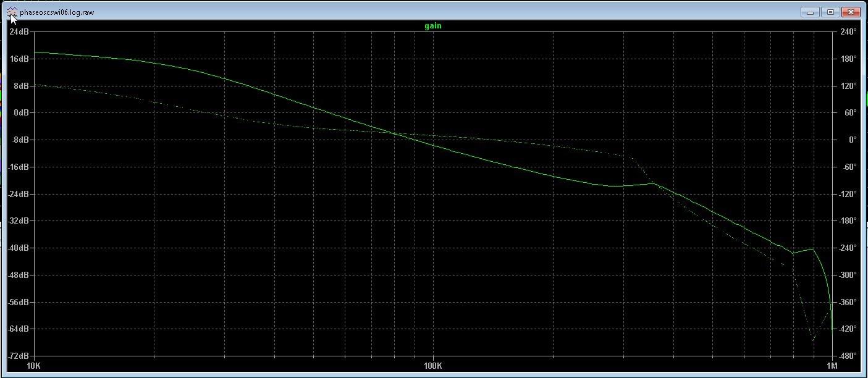Click the -32dB magnitude axis label
Image resolution: width=868 pixels, height=378 pixels.
coord(19,221)
